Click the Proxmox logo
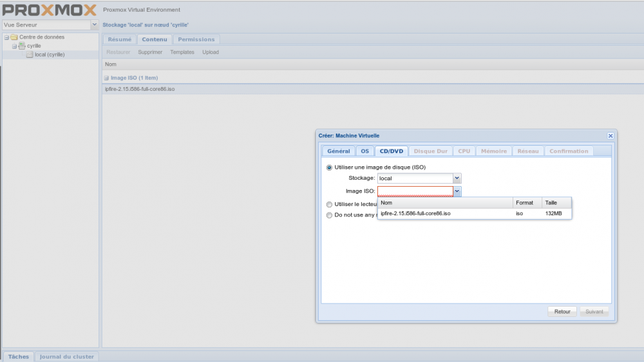The image size is (644, 362). click(50, 10)
